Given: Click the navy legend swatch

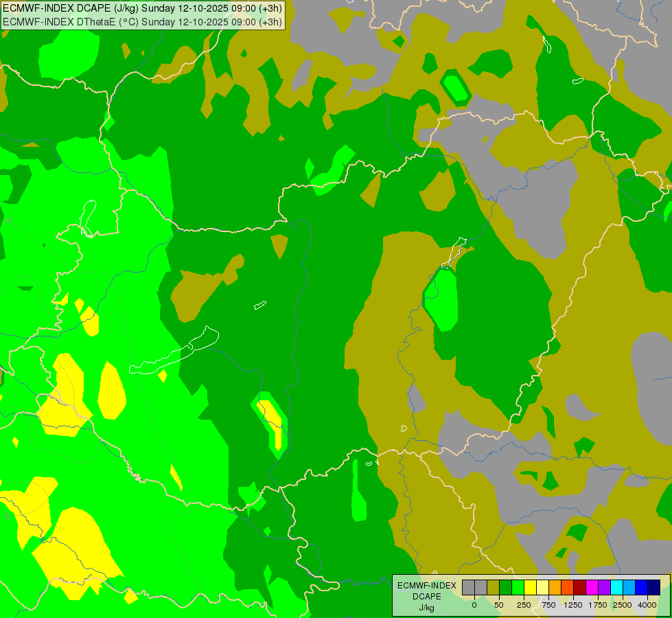Looking at the screenshot, I should click(654, 588).
